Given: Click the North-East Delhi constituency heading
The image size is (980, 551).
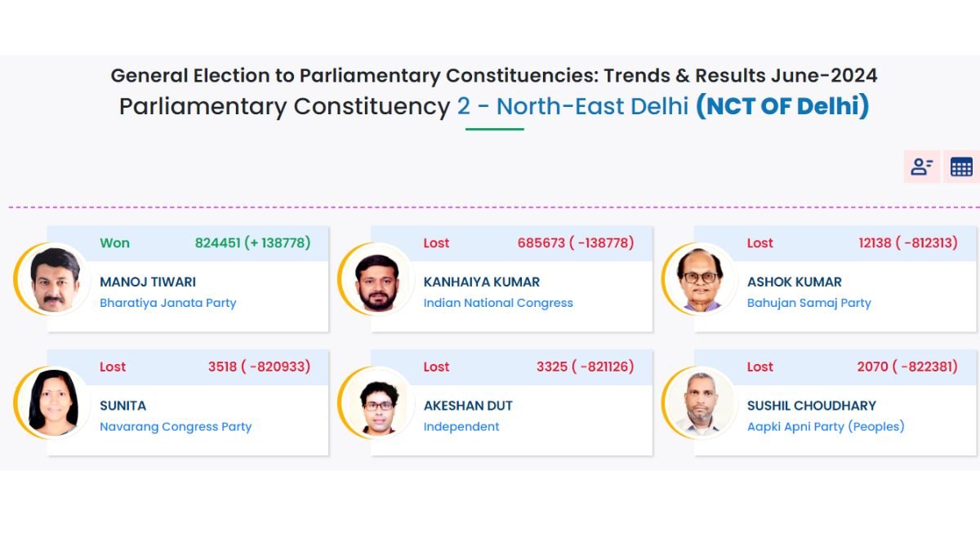Looking at the screenshot, I should [592, 107].
